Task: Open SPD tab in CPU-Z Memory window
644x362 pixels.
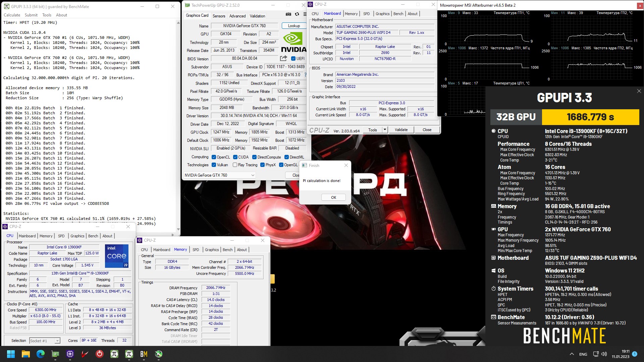Action: click(x=196, y=250)
